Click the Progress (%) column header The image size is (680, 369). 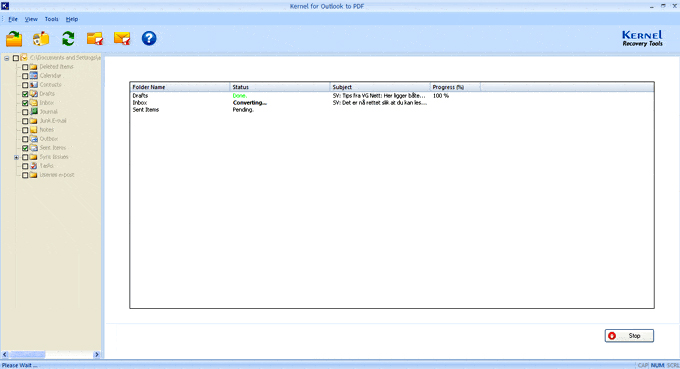455,87
